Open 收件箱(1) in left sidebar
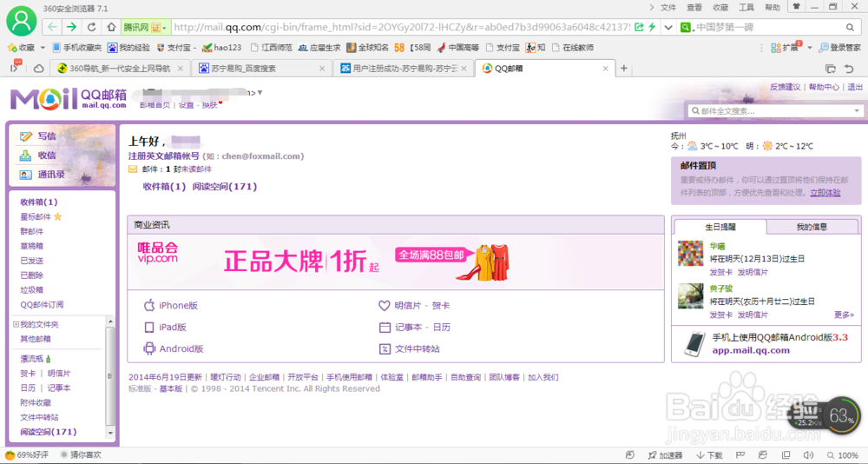This screenshot has height=464, width=868. 39,202
